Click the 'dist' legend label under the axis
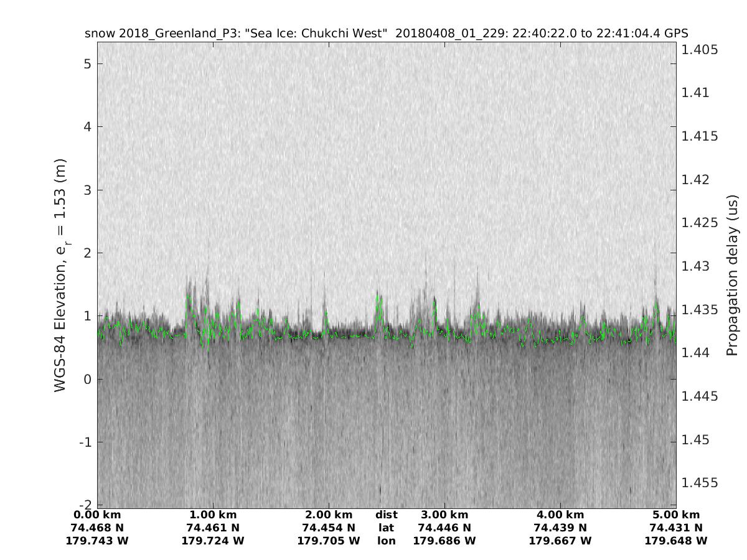The width and height of the screenshot is (747, 560). pos(386,515)
